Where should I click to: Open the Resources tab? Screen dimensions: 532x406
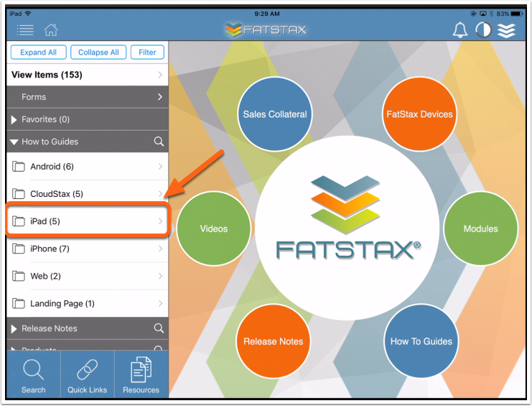141,375
